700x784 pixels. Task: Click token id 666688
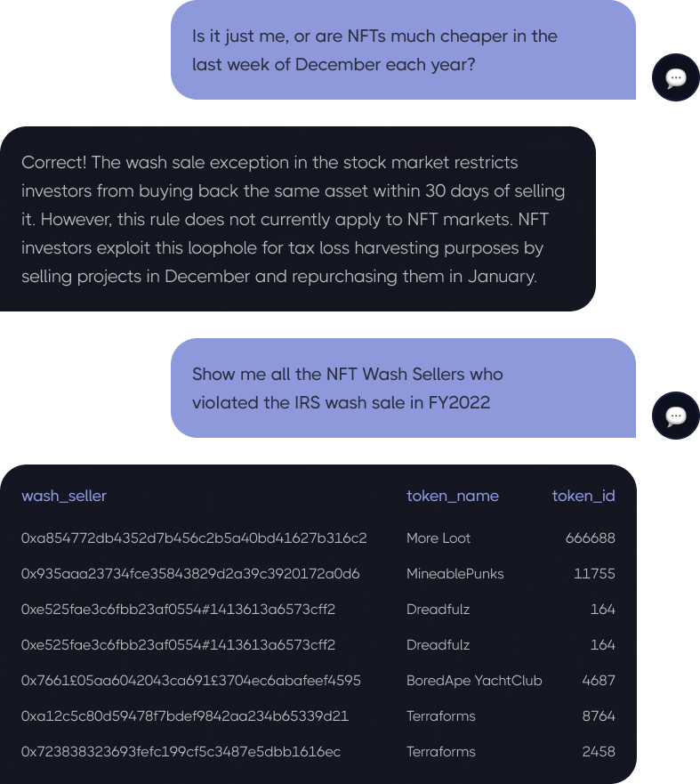590,538
